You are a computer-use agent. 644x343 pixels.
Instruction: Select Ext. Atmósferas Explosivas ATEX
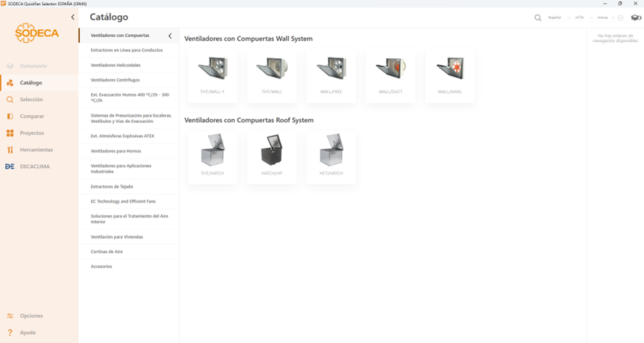click(x=129, y=136)
